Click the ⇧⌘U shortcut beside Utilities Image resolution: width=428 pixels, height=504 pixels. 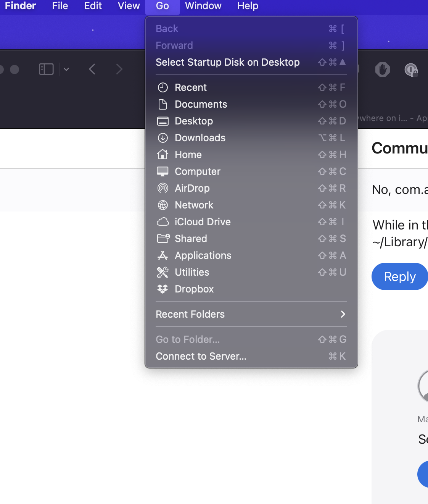[x=332, y=272]
